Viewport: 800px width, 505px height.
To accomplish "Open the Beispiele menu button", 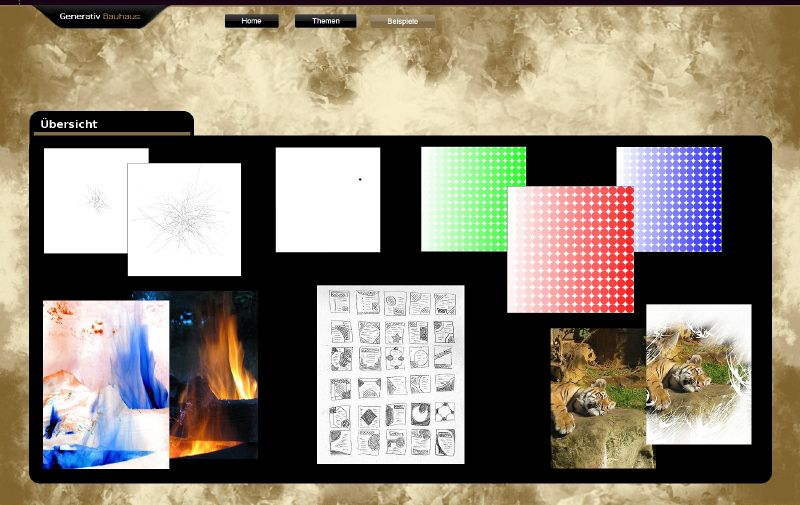I will pyautogui.click(x=403, y=21).
